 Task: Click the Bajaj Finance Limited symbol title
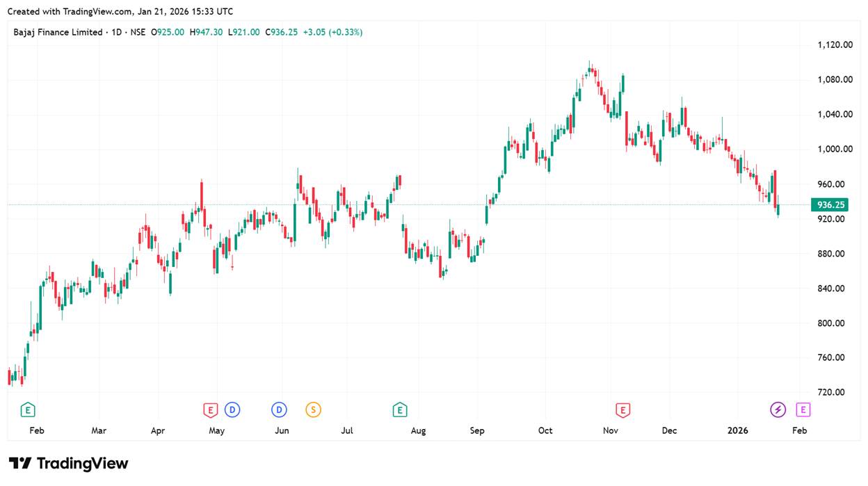click(x=58, y=32)
